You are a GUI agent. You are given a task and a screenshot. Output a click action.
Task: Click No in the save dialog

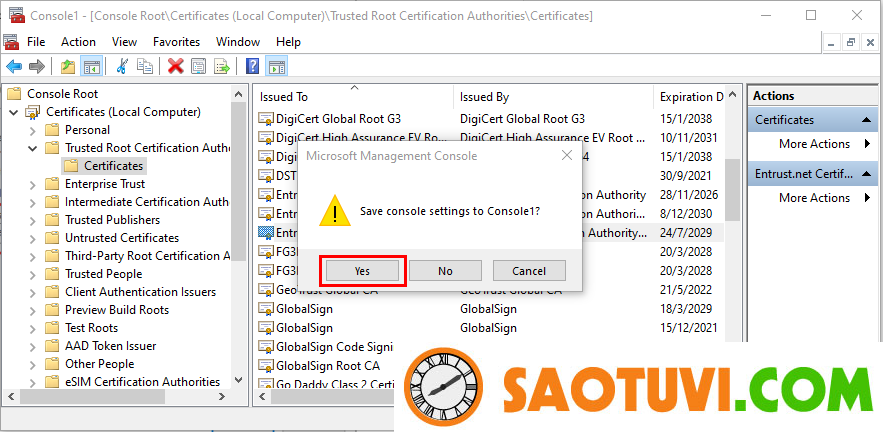click(445, 271)
